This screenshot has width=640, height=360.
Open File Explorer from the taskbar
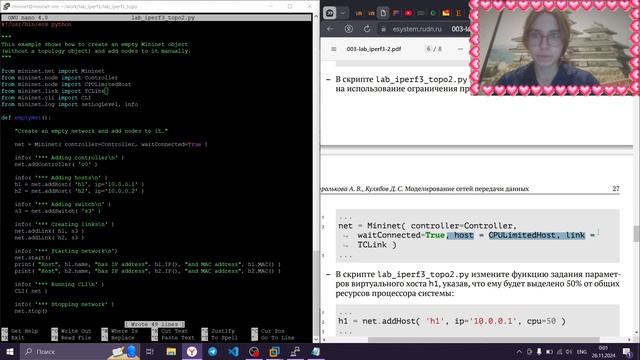[171, 351]
